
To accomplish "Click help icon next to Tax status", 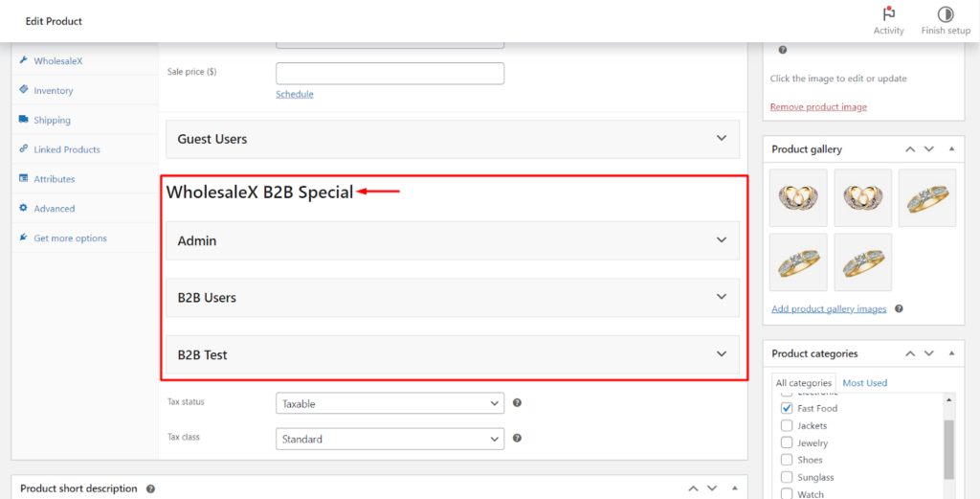I will click(517, 402).
